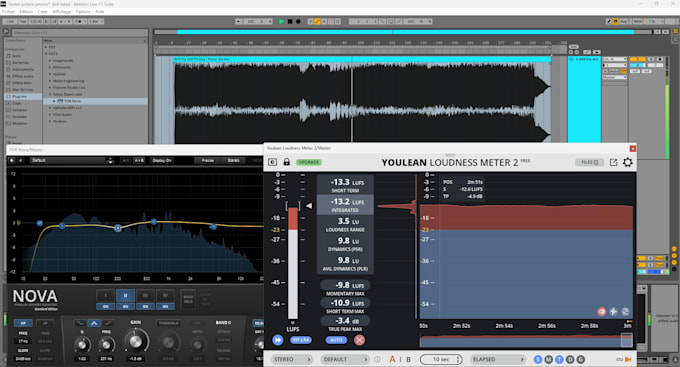
Task: Click the band II node on the Nova EQ curve
Action: [118, 228]
